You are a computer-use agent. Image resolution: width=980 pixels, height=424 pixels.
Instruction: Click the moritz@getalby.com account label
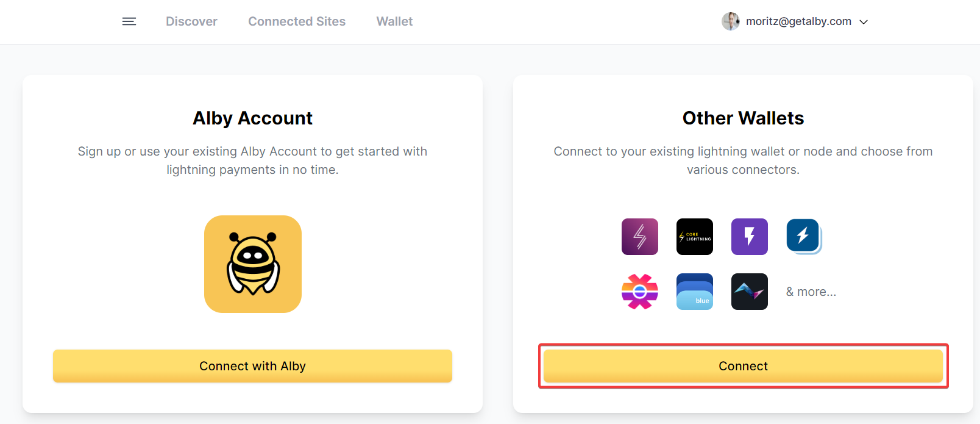[x=798, y=21]
